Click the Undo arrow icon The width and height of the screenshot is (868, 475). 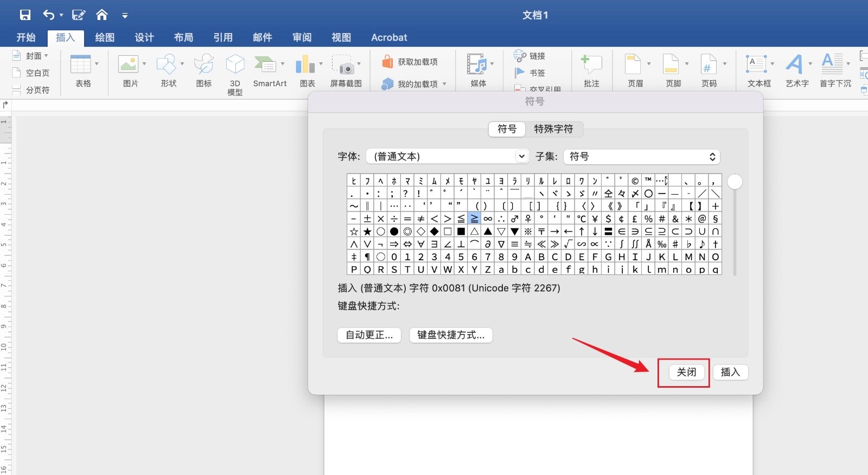(x=49, y=15)
